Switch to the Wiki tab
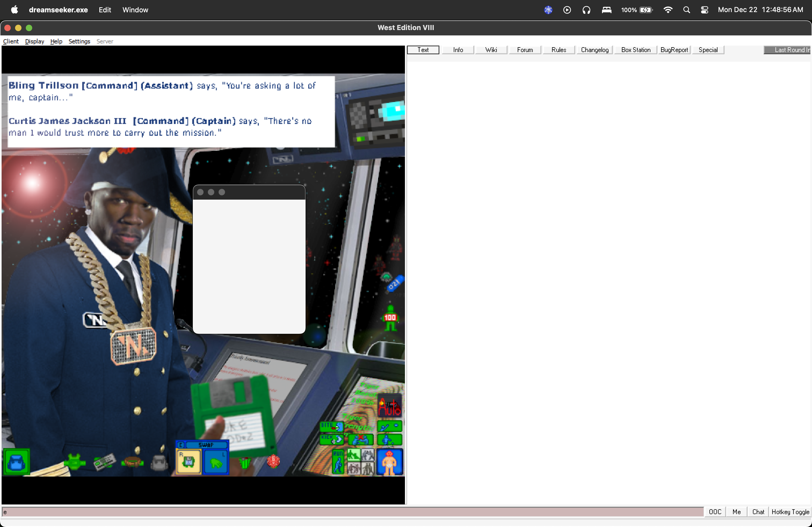 click(x=491, y=50)
